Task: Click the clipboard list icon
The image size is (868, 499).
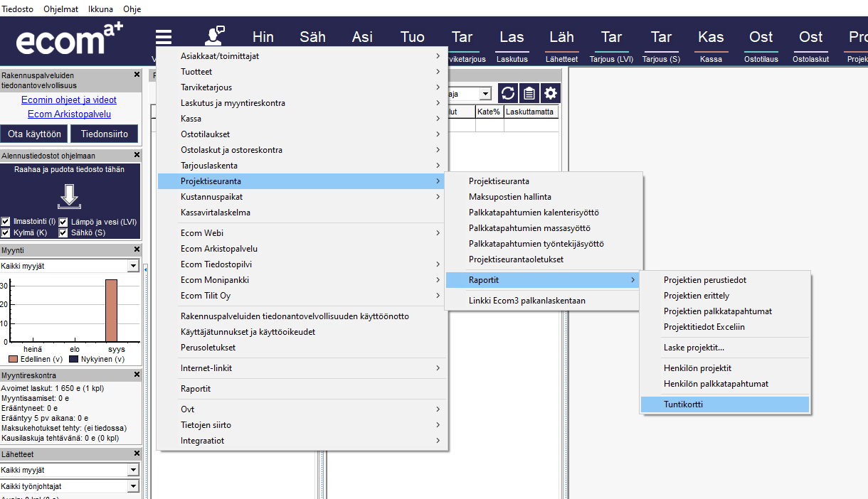Action: [x=529, y=93]
